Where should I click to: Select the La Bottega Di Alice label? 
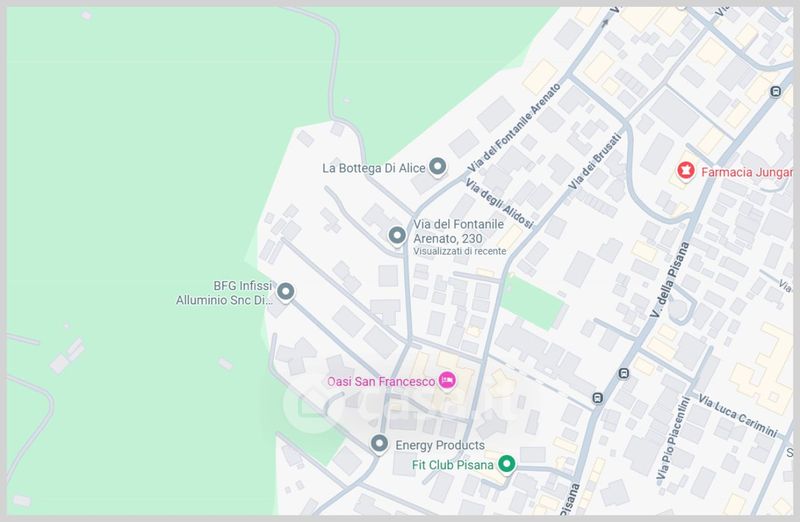[x=374, y=168]
